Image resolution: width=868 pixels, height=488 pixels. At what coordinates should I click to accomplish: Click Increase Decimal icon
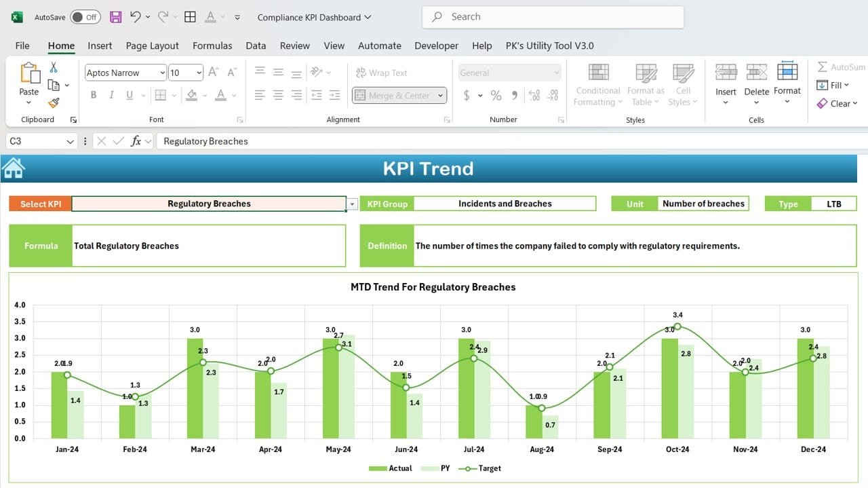coord(534,95)
